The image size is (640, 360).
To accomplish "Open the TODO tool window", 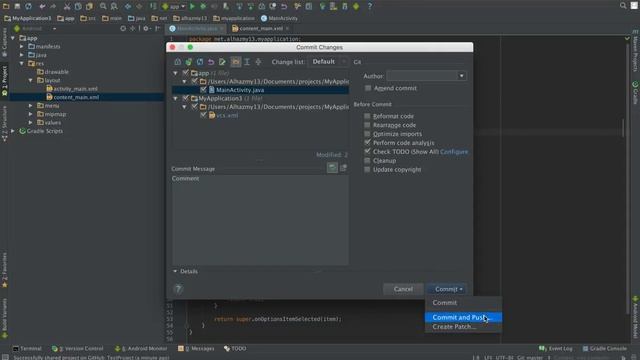I will click(x=235, y=349).
